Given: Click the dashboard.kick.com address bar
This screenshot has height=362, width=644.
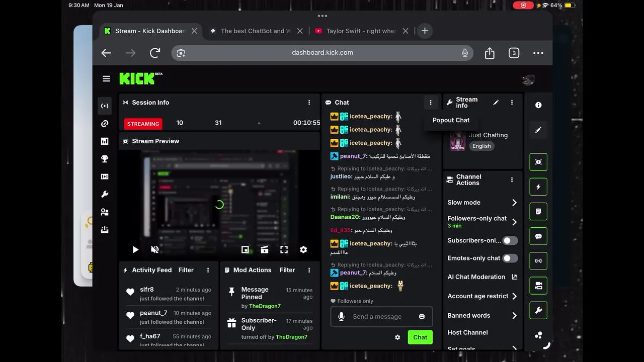Looking at the screenshot, I should tap(323, 53).
